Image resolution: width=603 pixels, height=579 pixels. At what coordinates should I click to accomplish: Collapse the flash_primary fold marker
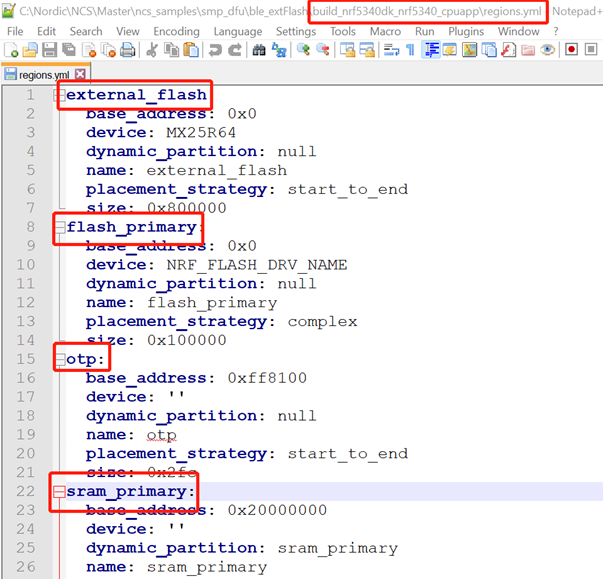(x=60, y=228)
